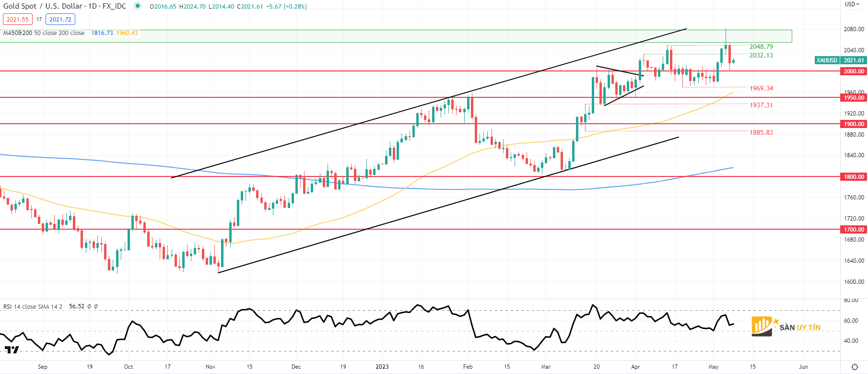Click the 2021.55 sell price button
This screenshot has height=374, width=868.
point(18,20)
